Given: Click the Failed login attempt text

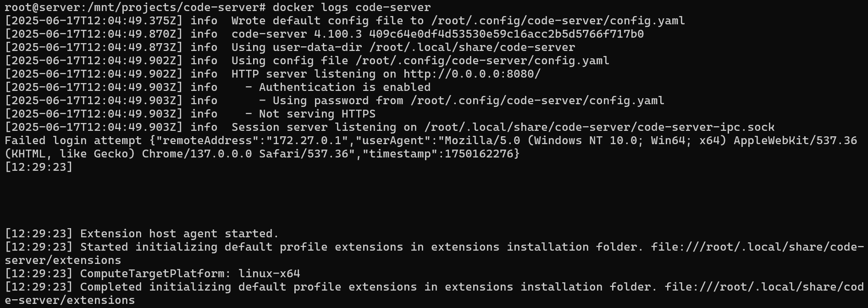Looking at the screenshot, I should (x=73, y=140).
